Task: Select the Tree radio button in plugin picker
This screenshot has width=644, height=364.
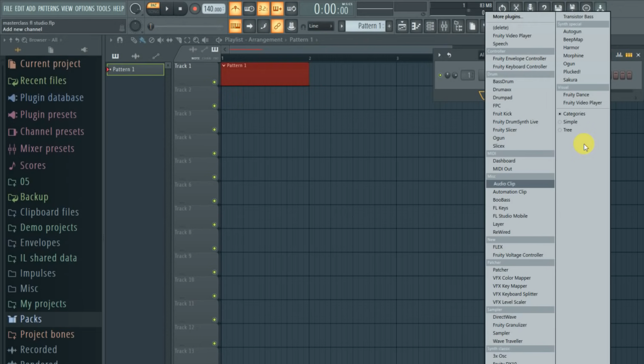Action: [x=562, y=130]
